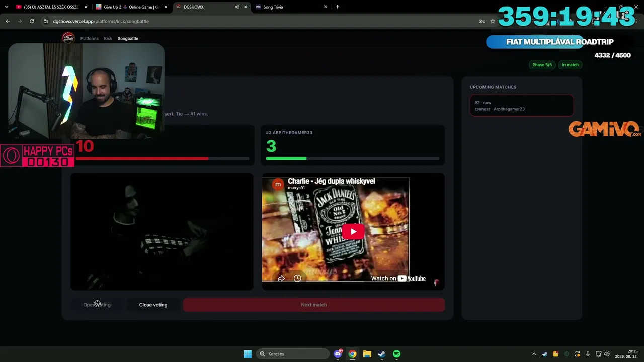Open the tab search dropdown arrow
Viewport: 644px width, 362px height.
point(7,7)
